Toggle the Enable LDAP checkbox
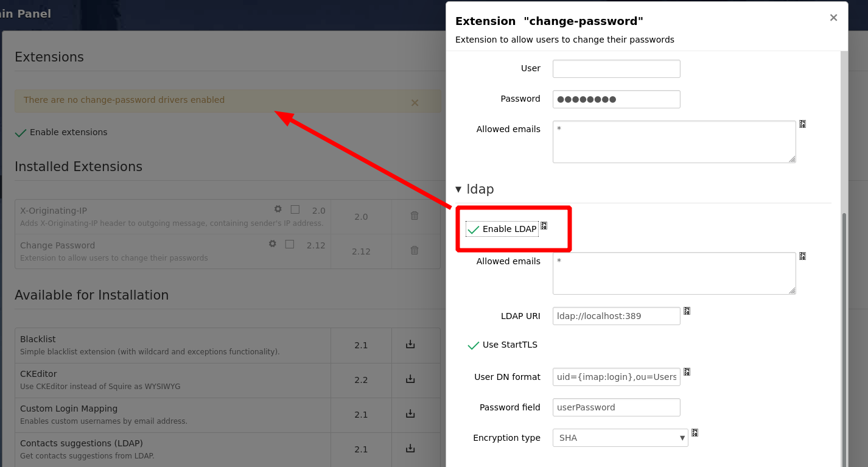Image resolution: width=868 pixels, height=467 pixels. [x=474, y=229]
